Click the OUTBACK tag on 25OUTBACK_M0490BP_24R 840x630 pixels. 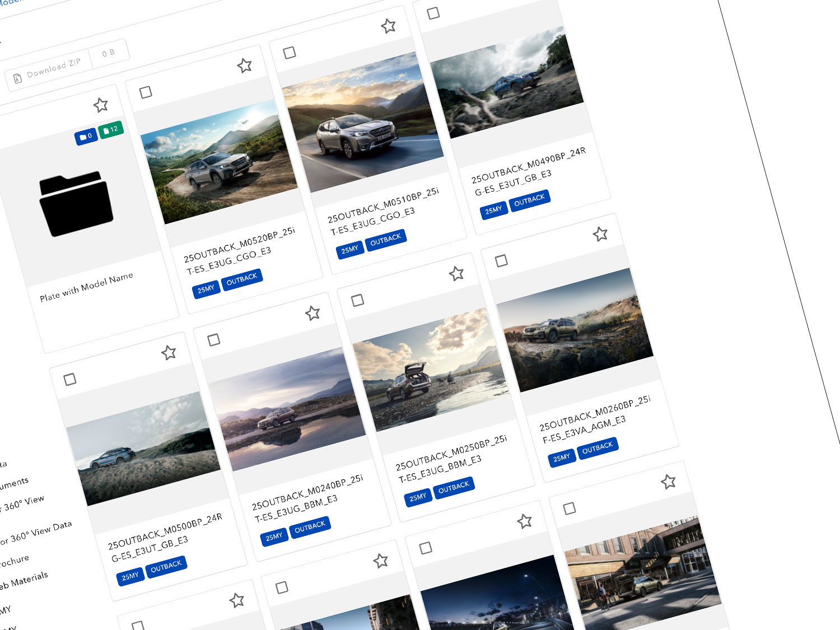pyautogui.click(x=530, y=200)
